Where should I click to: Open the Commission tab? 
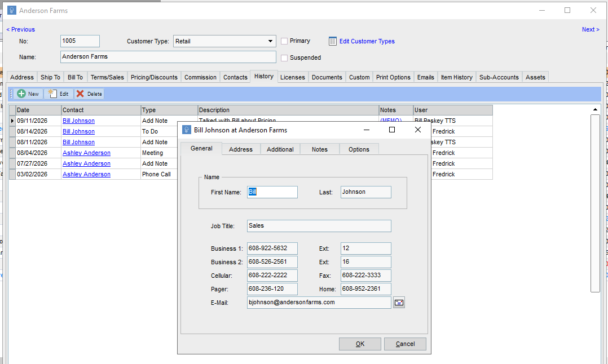click(x=200, y=77)
